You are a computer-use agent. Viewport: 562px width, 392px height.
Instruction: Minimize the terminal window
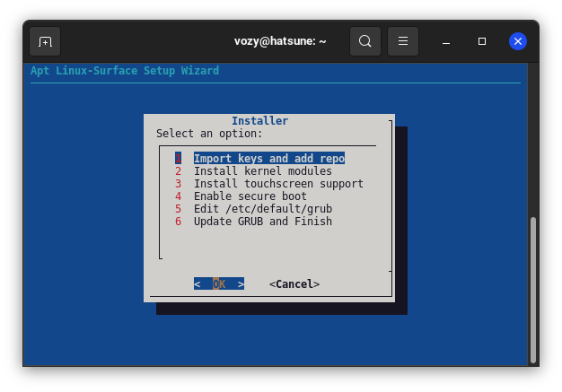click(x=446, y=41)
